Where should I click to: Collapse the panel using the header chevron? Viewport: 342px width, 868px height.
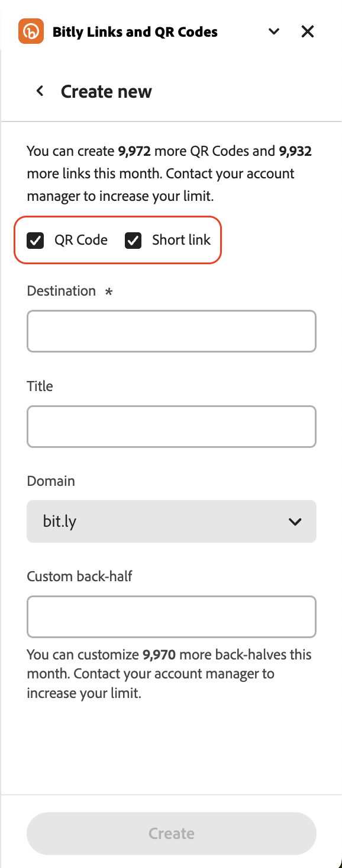[x=274, y=31]
